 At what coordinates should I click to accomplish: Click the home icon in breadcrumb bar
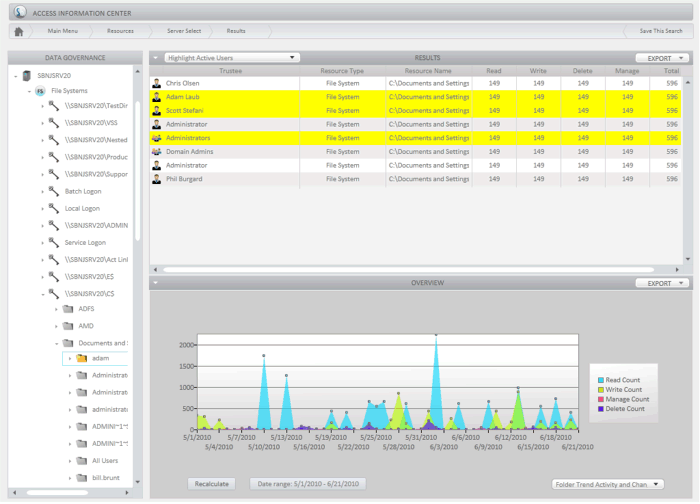pos(19,31)
